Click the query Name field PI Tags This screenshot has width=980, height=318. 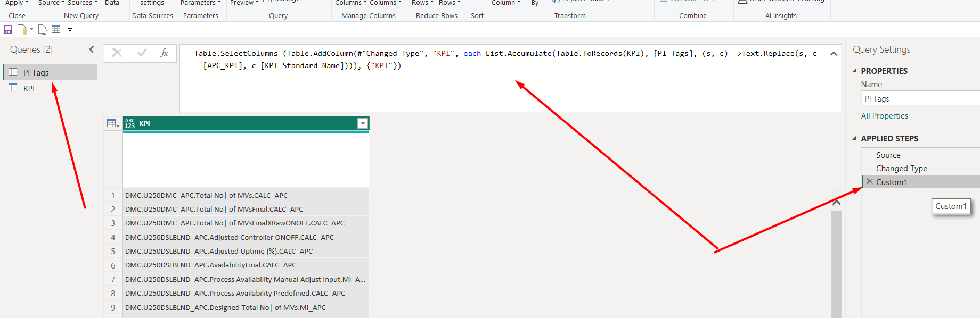pyautogui.click(x=920, y=98)
